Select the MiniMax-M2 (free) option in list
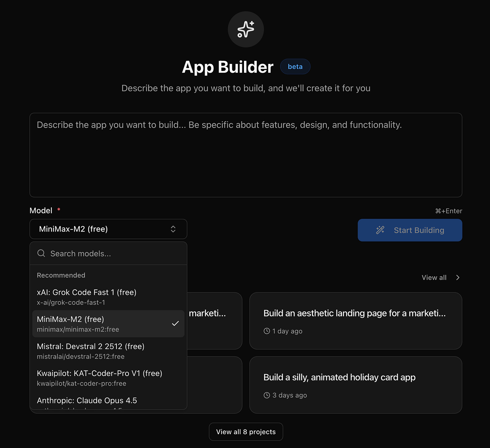 108,324
